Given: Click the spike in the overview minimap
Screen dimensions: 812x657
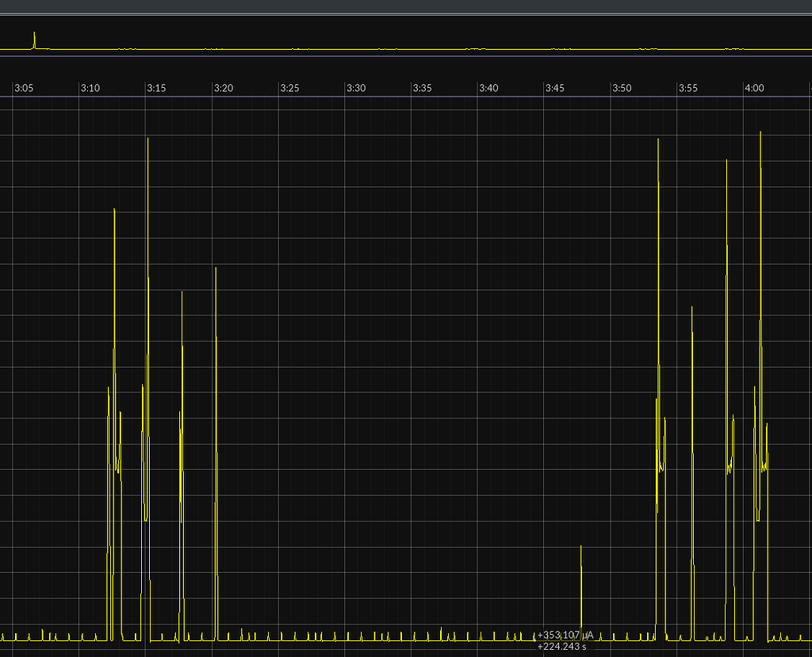Looking at the screenshot, I should pyautogui.click(x=34, y=39).
